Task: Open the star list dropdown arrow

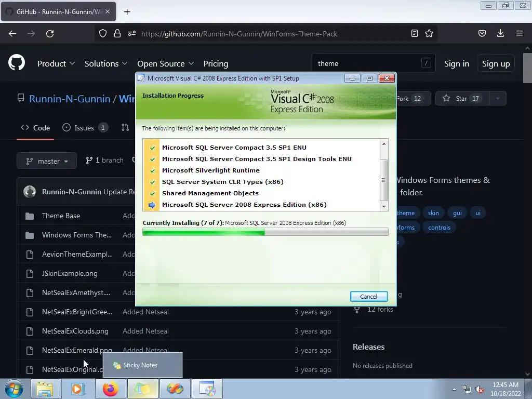Action: [497, 98]
